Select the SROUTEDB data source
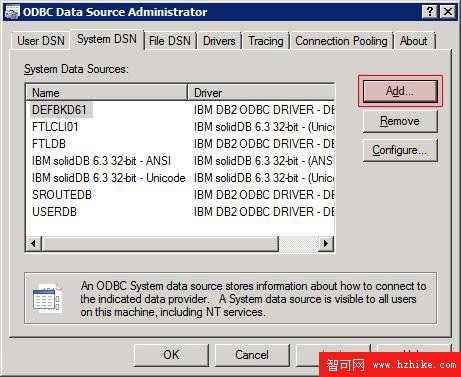The image size is (461, 377). (62, 195)
